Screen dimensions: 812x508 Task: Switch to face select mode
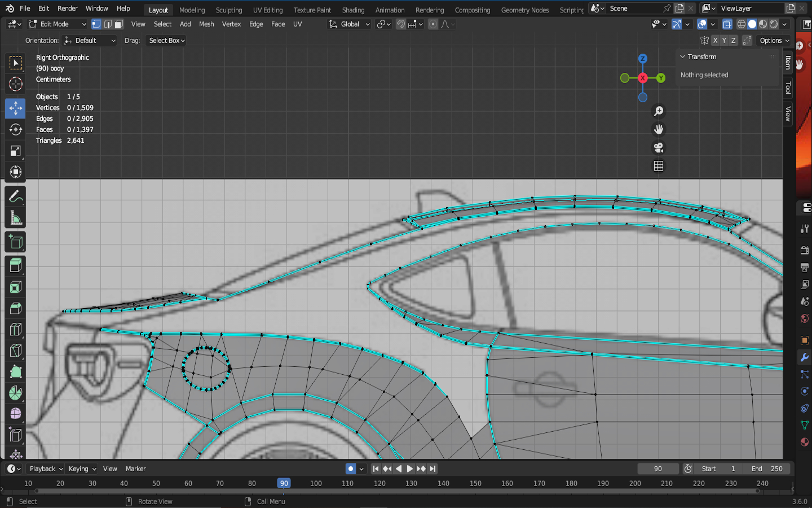(119, 24)
